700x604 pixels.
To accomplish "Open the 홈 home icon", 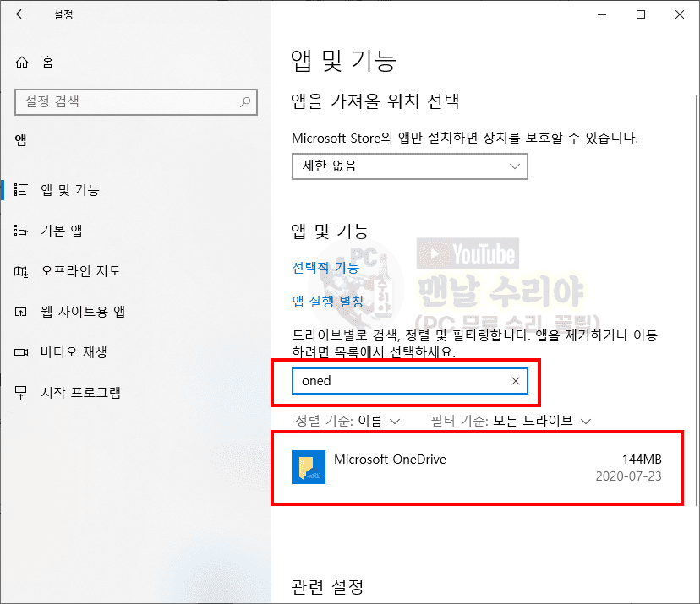I will pyautogui.click(x=22, y=62).
